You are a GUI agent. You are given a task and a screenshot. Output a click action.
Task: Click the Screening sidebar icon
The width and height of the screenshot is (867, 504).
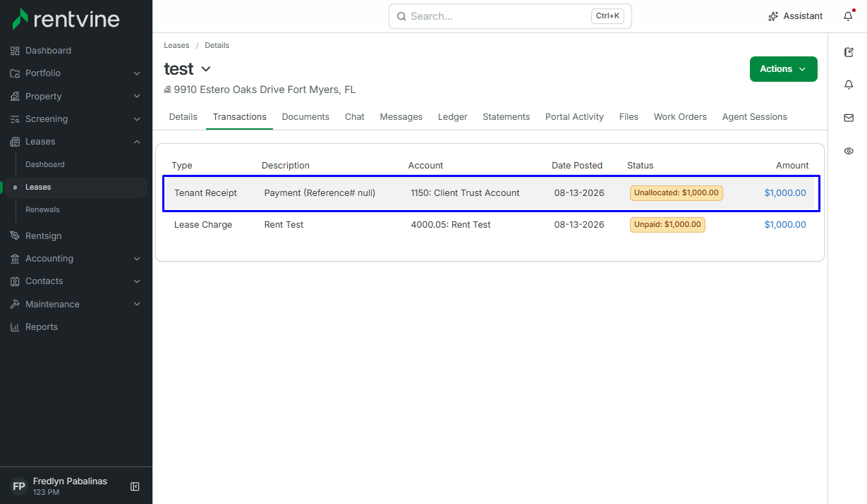click(x=15, y=119)
